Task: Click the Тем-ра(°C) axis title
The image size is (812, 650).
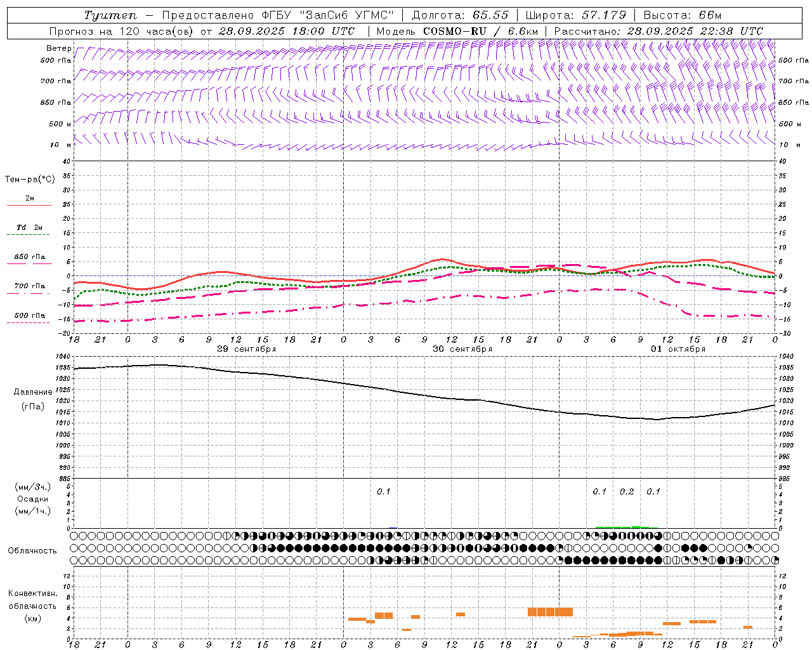Action: coord(30,180)
